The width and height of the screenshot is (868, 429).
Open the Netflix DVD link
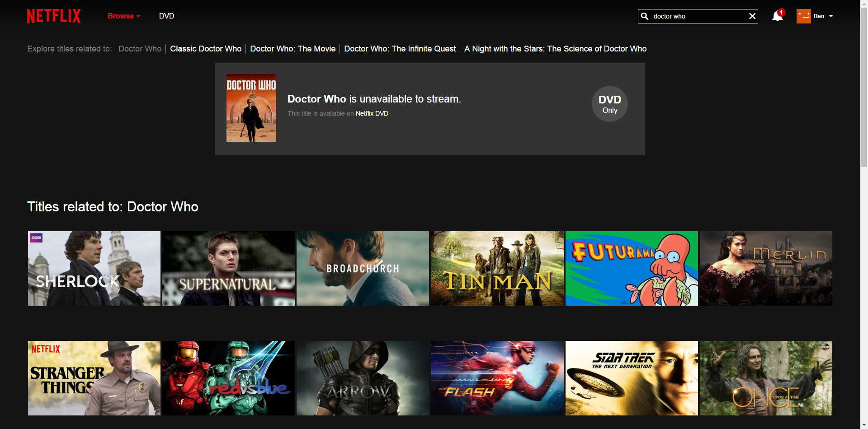[372, 113]
